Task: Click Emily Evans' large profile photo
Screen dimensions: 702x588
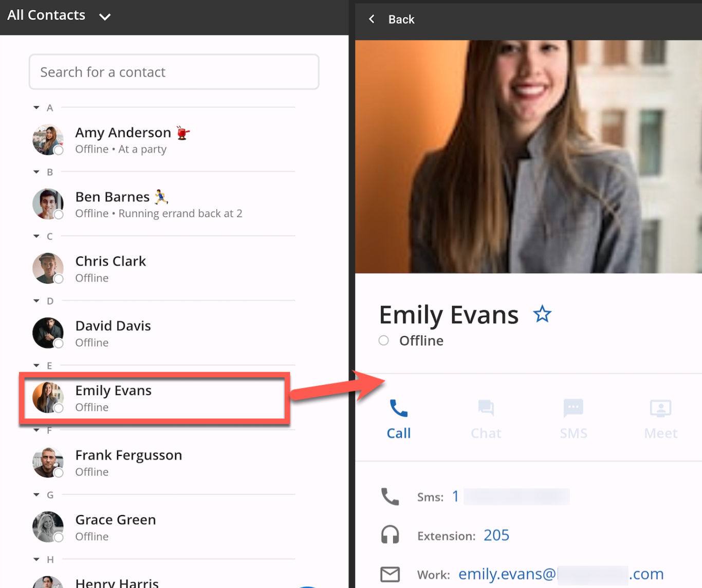Action: point(528,157)
